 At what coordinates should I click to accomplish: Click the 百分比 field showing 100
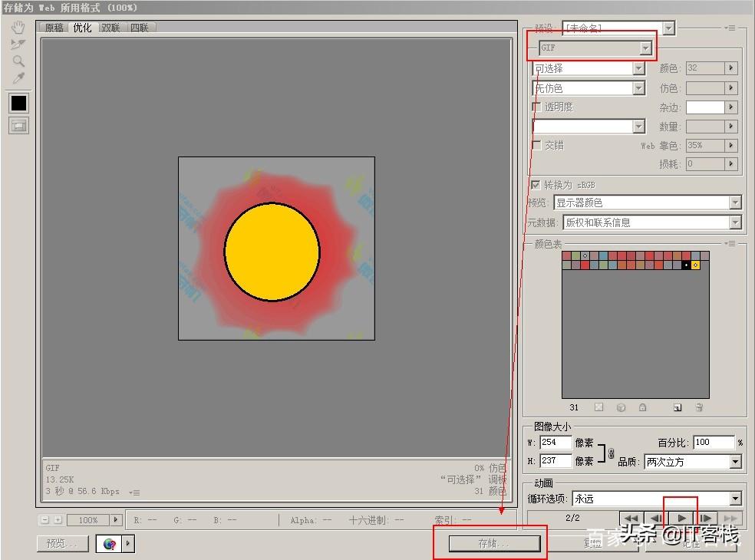[714, 442]
